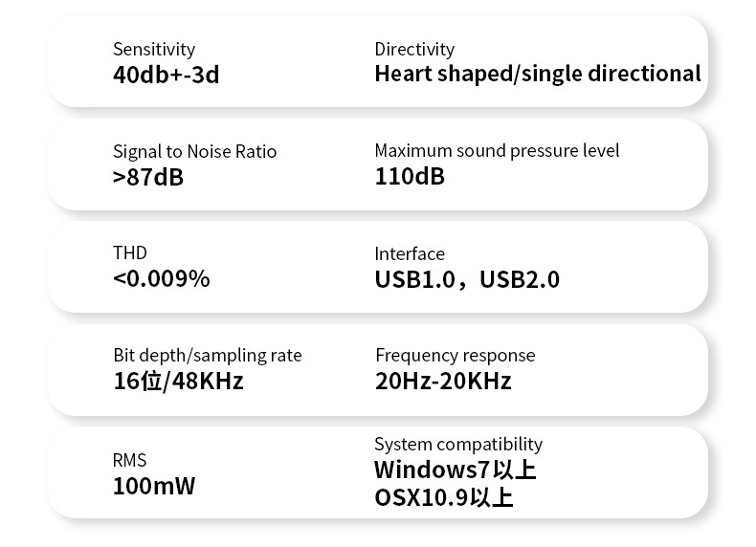Image resolution: width=756 pixels, height=547 pixels.
Task: Select the USB1.0, USB2.0 text
Action: coord(467,279)
